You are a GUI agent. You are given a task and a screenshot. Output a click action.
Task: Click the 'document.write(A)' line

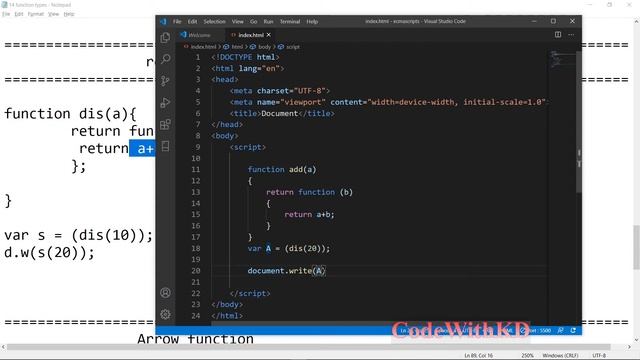click(287, 271)
